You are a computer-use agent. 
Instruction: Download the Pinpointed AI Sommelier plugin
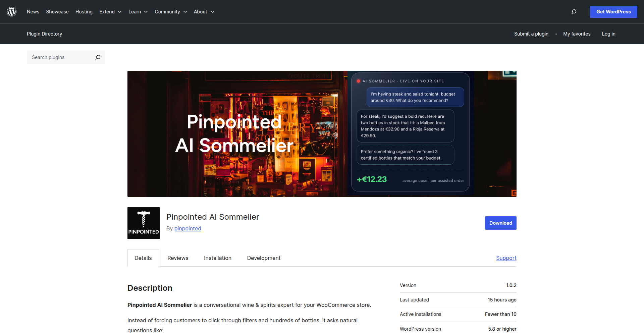tap(500, 223)
